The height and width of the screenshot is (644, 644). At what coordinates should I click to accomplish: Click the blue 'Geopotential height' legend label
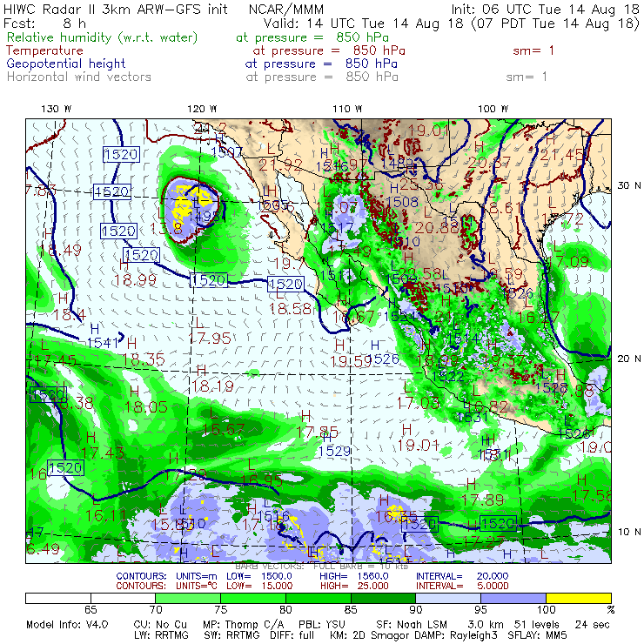click(66, 64)
